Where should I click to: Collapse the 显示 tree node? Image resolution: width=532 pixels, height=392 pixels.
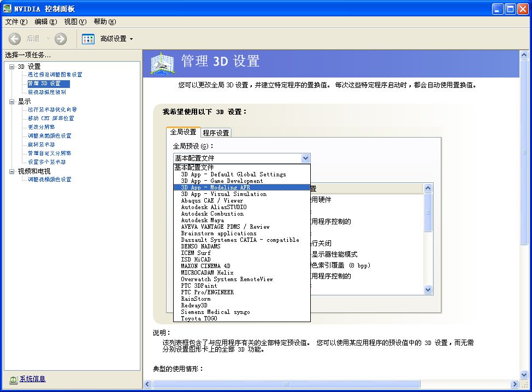(12, 102)
